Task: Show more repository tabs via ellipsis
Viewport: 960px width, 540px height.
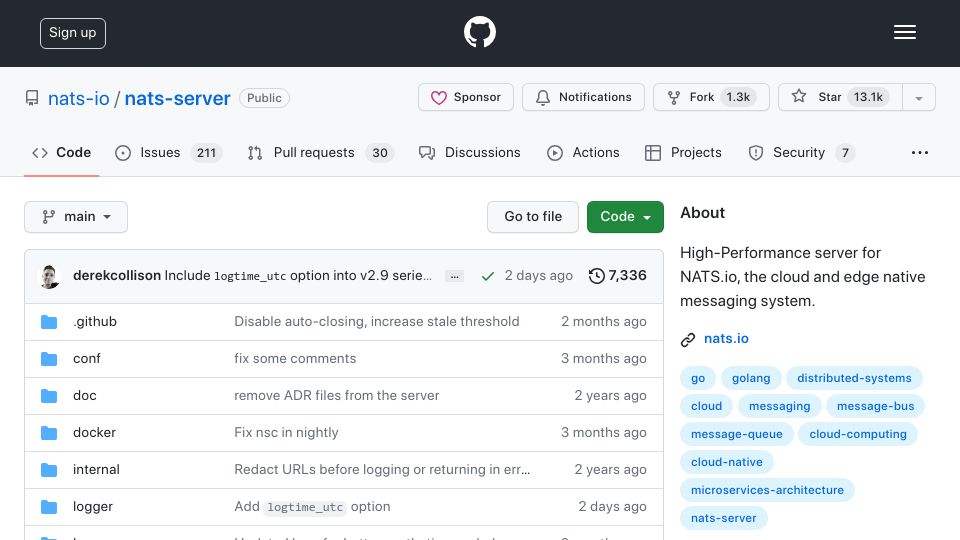Action: (x=920, y=152)
